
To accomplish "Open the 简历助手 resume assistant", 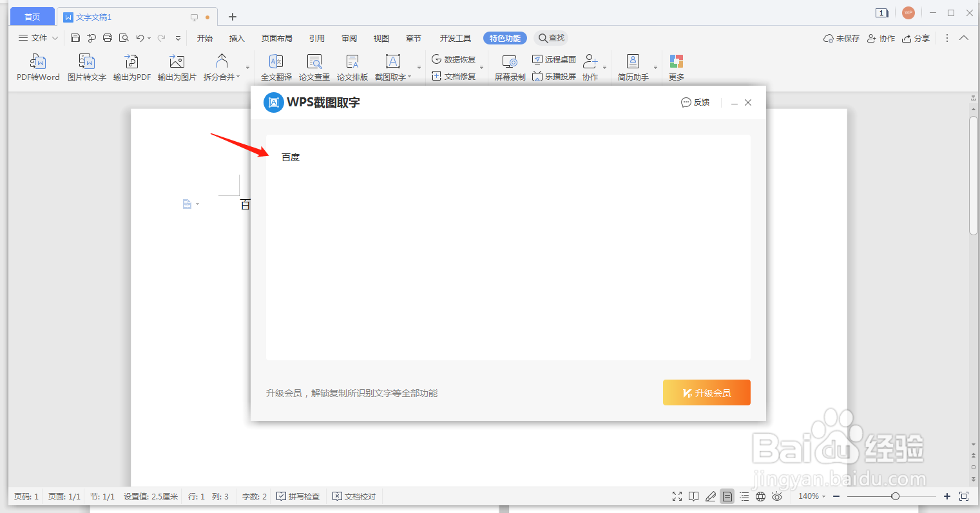I will point(633,66).
